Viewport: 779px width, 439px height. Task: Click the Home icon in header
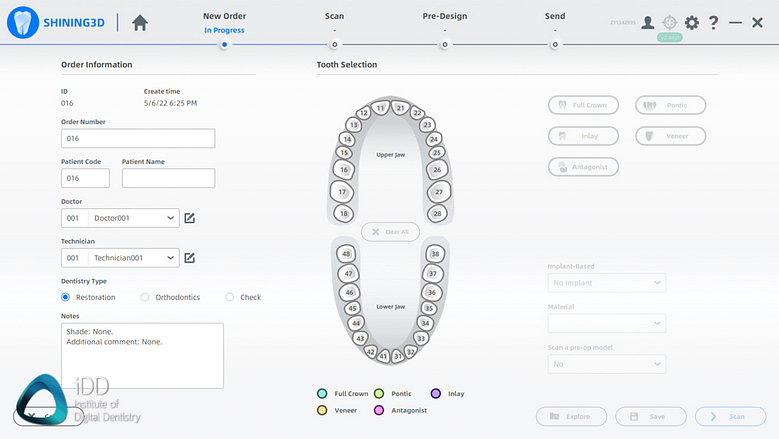tap(140, 23)
